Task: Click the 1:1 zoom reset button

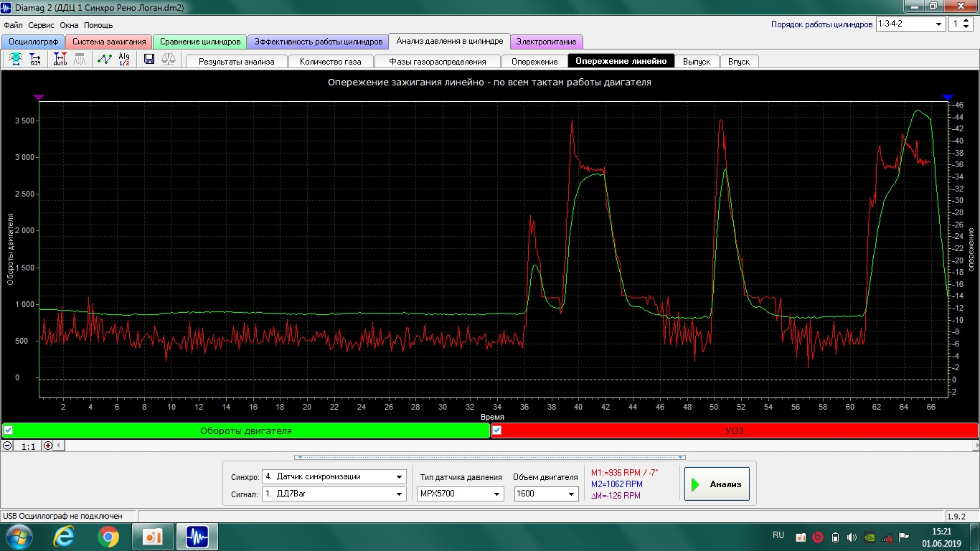Action: (28, 446)
